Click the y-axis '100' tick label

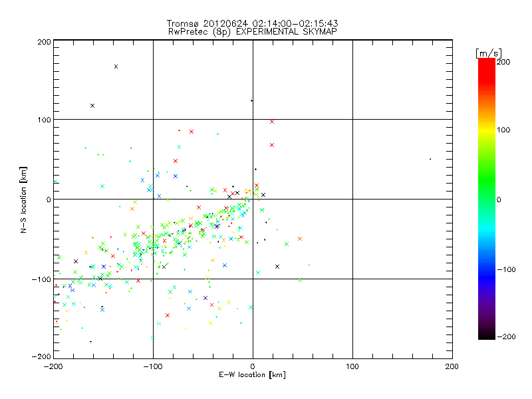pos(44,120)
